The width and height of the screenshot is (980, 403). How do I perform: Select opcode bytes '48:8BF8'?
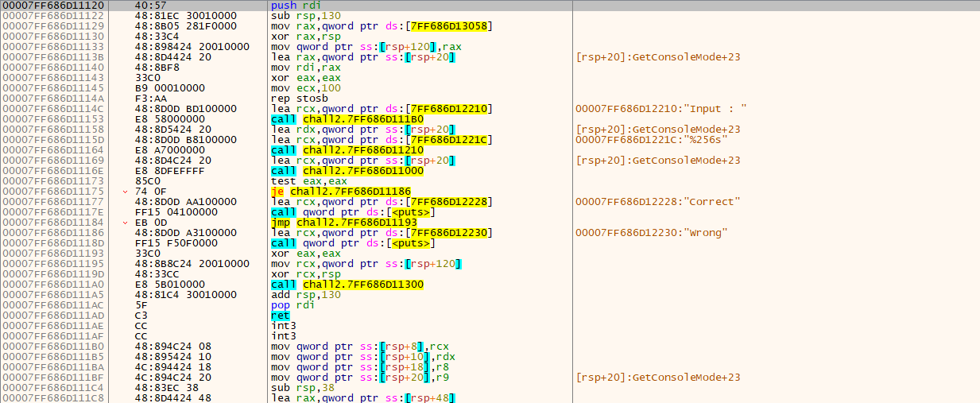(156, 68)
